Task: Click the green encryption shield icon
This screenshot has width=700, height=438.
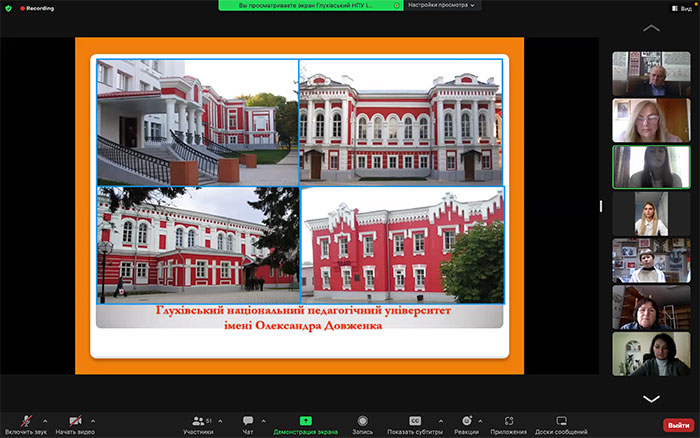Action: (x=8, y=8)
